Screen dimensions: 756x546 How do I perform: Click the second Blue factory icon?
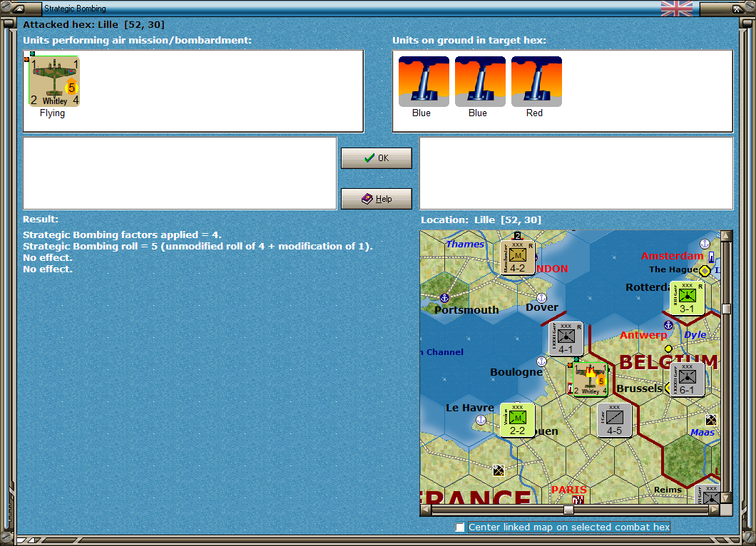[480, 81]
